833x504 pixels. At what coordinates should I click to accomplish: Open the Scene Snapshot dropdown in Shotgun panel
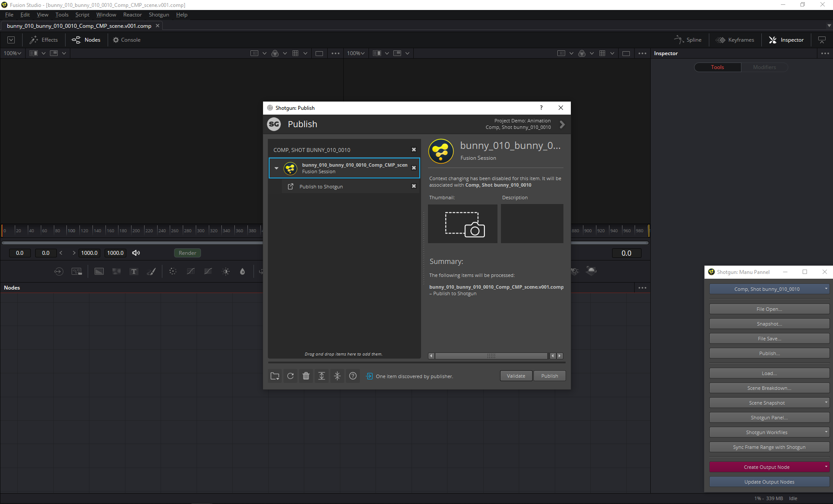pos(826,402)
